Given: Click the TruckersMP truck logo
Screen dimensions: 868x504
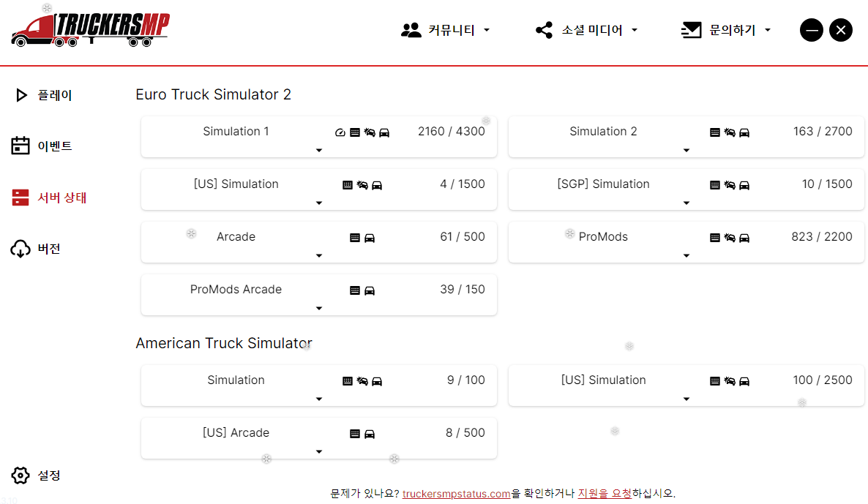Looking at the screenshot, I should (89, 29).
